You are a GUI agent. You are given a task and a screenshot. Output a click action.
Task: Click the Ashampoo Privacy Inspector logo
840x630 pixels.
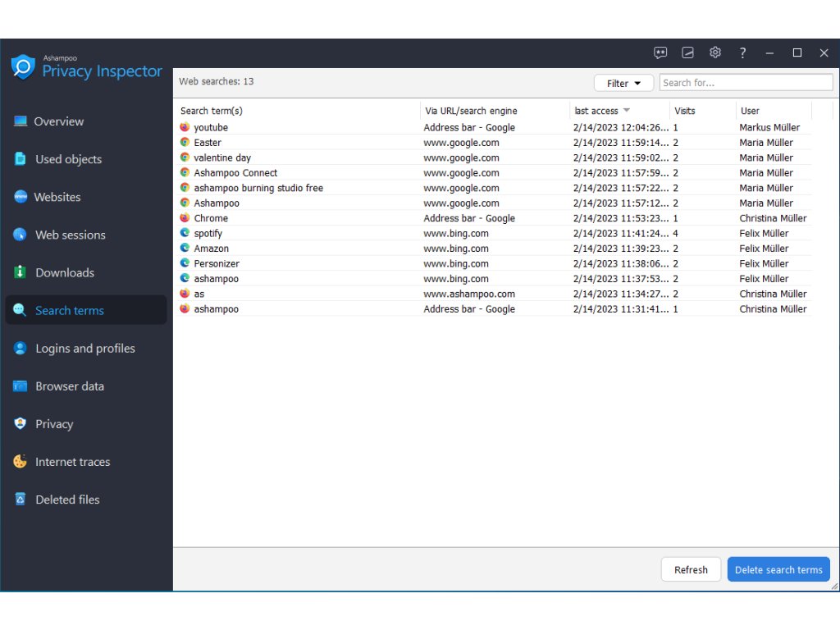pos(87,67)
